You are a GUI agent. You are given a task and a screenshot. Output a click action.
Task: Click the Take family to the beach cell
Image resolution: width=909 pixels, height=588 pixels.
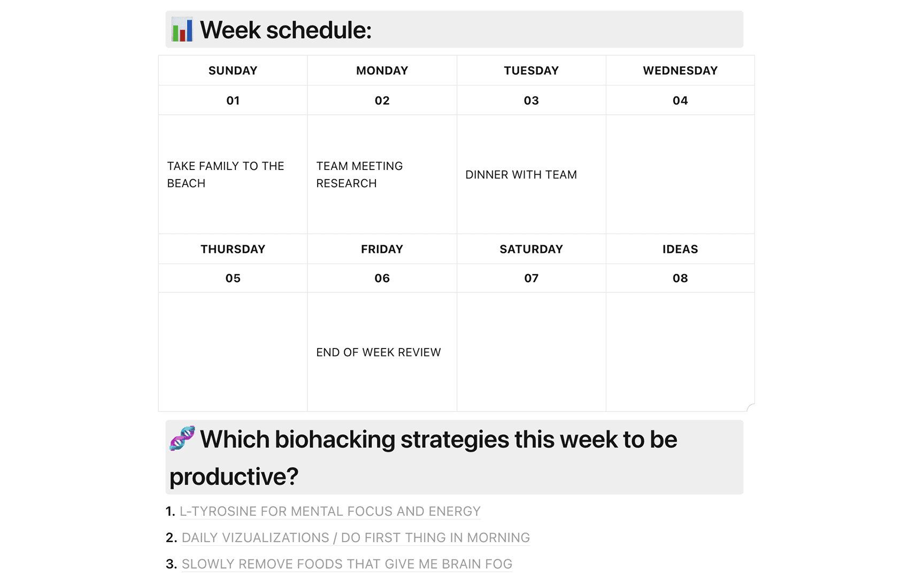(233, 174)
